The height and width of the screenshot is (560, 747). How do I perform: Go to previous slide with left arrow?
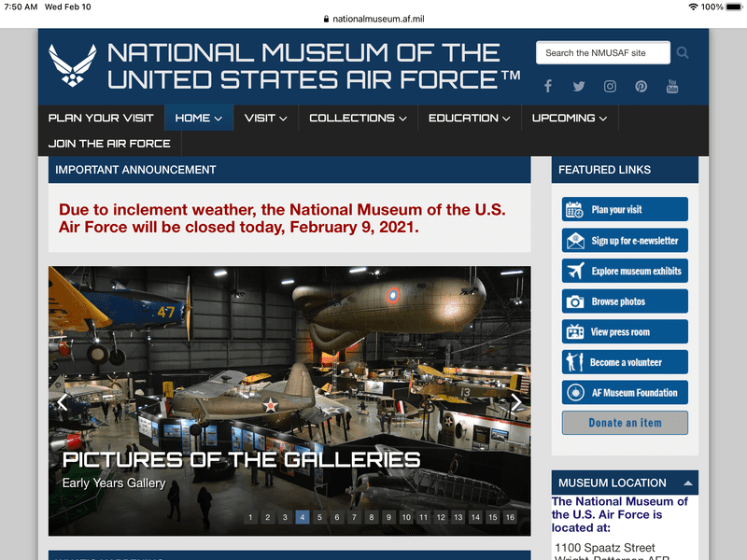point(63,402)
